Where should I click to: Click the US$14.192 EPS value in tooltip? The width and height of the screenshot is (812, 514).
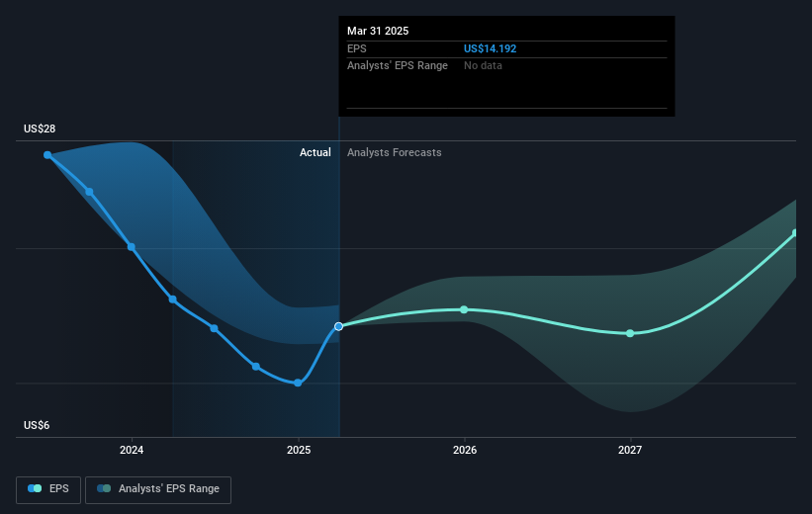[490, 48]
